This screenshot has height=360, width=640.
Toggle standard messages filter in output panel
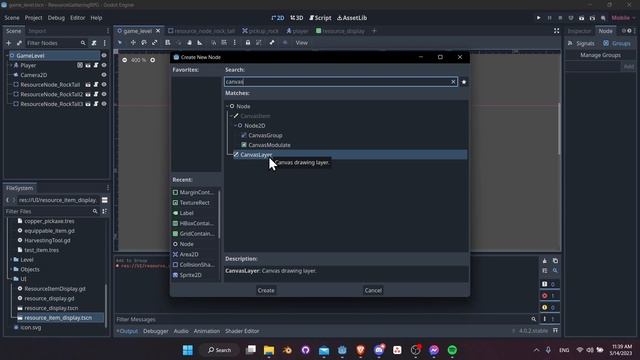point(549,284)
